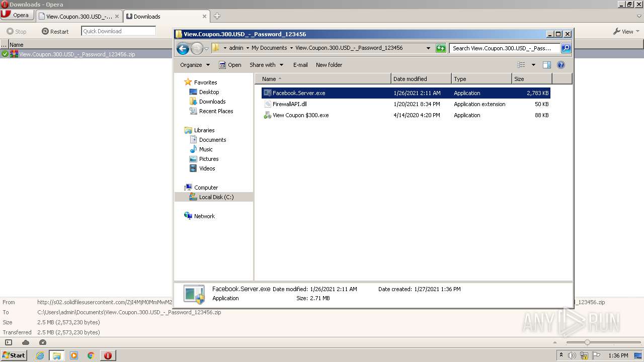Click My Documents in the address breadcrumb

coord(269,48)
